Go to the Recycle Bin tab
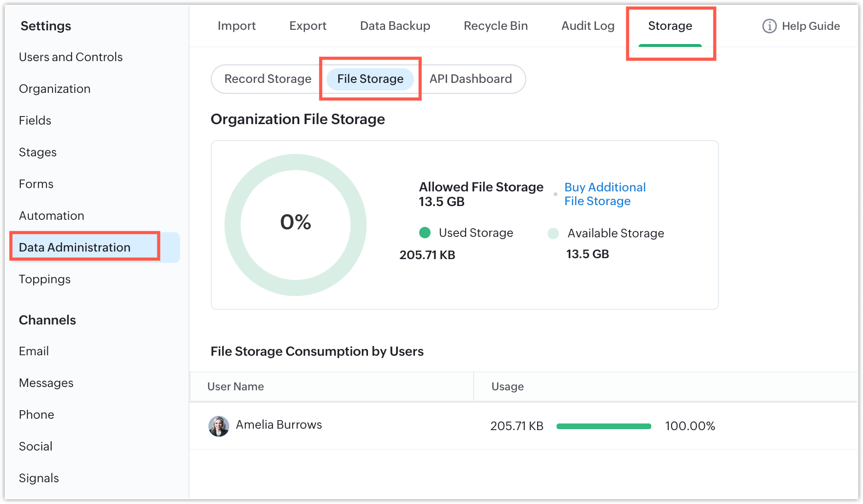This screenshot has height=504, width=863. 495,26
